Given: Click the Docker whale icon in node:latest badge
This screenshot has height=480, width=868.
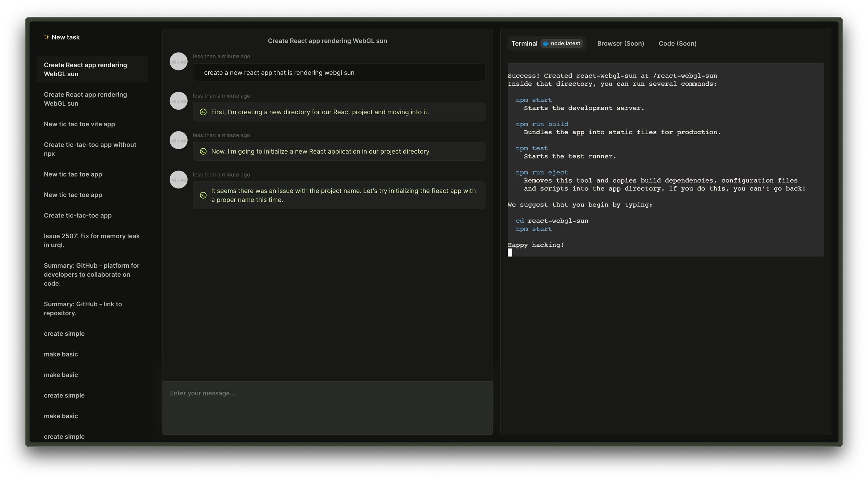Looking at the screenshot, I should tap(546, 43).
